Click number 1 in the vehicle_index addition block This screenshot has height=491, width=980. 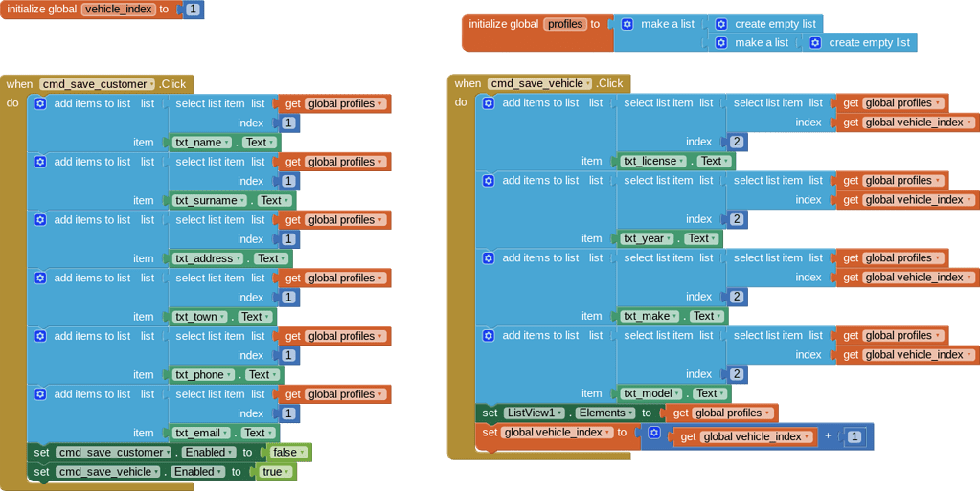tap(854, 437)
